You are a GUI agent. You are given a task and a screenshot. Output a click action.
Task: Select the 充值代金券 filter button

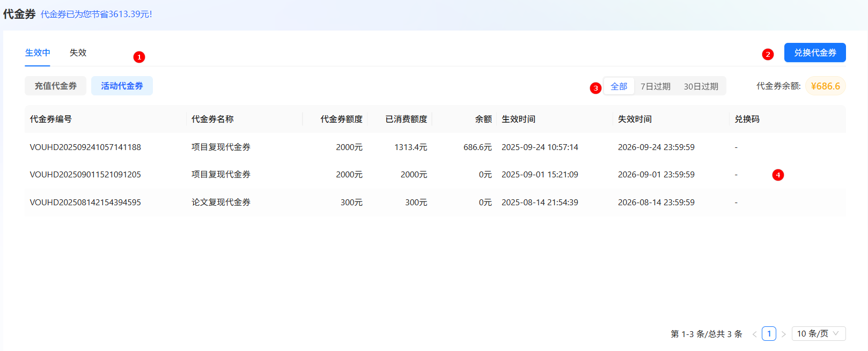coord(56,86)
